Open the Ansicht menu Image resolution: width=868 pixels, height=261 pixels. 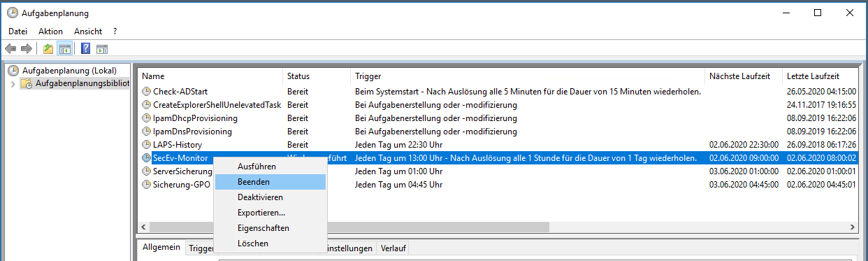(x=88, y=31)
